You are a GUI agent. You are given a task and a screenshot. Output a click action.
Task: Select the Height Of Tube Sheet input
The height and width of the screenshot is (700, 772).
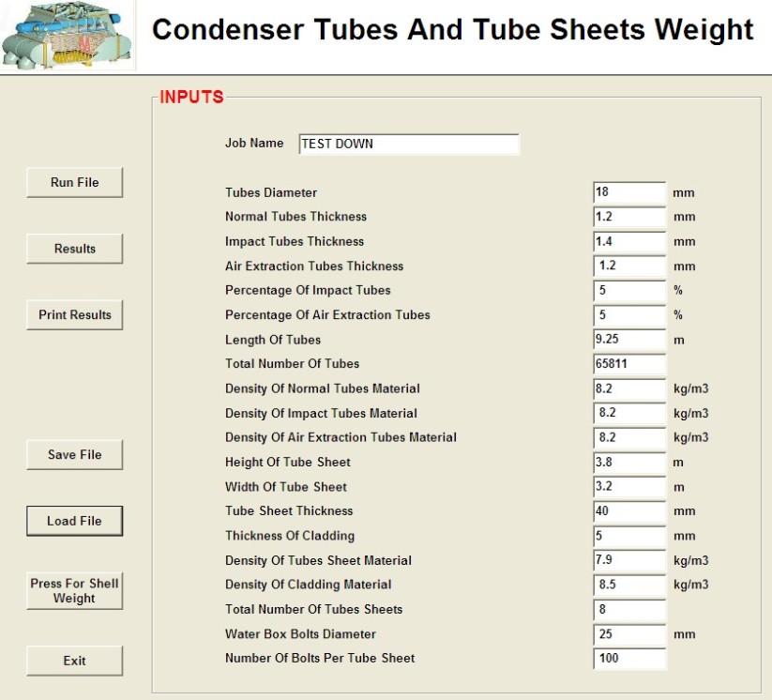tap(629, 463)
